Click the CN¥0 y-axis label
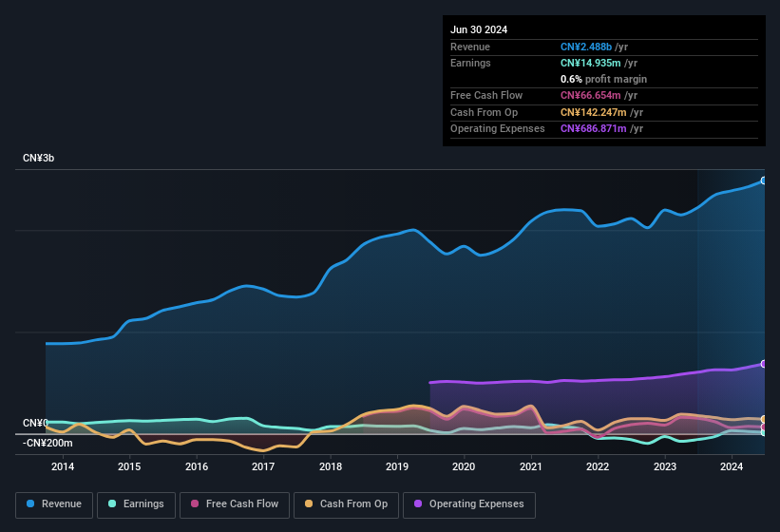The width and height of the screenshot is (780, 532). (x=35, y=423)
